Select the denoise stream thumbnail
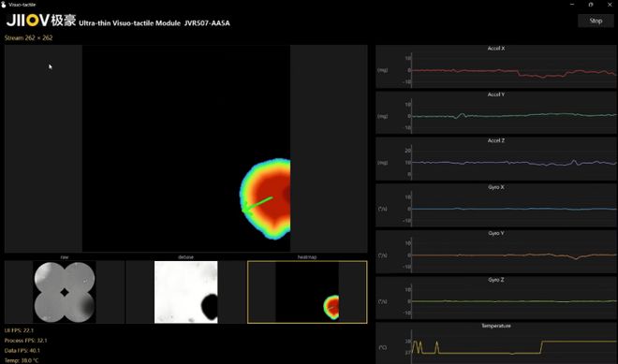The width and height of the screenshot is (618, 364). pyautogui.click(x=185, y=292)
